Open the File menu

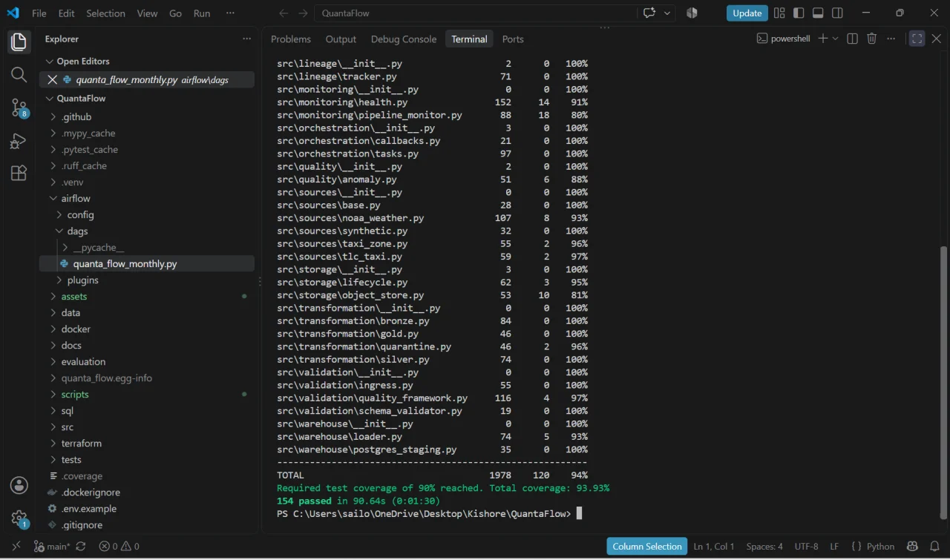pos(39,13)
